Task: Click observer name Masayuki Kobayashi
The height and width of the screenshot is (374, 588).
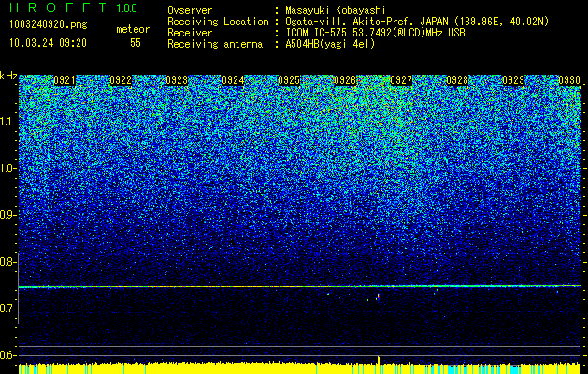Action: (x=336, y=10)
